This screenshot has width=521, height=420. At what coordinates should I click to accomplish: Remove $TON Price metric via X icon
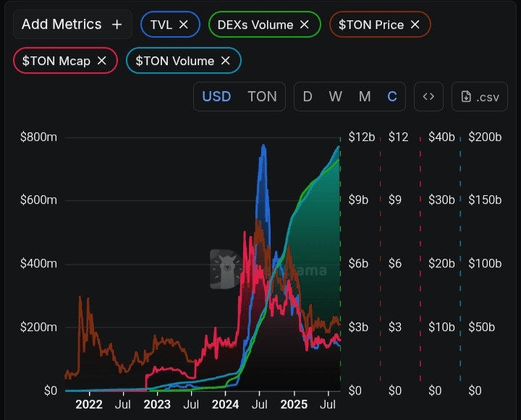pos(415,25)
